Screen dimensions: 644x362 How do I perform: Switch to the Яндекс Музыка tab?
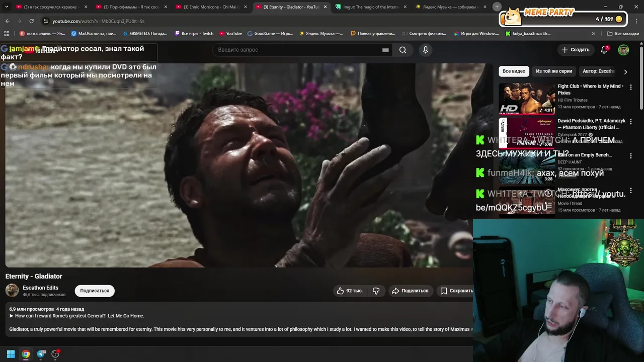[x=451, y=7]
